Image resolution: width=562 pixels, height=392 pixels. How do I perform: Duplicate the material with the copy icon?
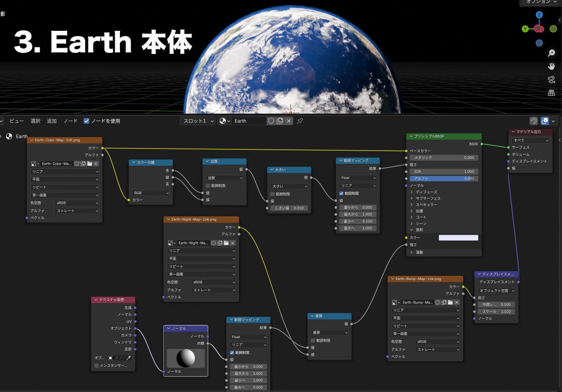point(279,120)
